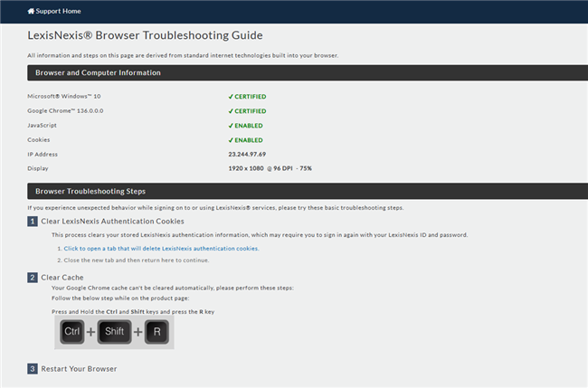588x388 pixels.
Task: Click the R key image
Action: (157, 332)
